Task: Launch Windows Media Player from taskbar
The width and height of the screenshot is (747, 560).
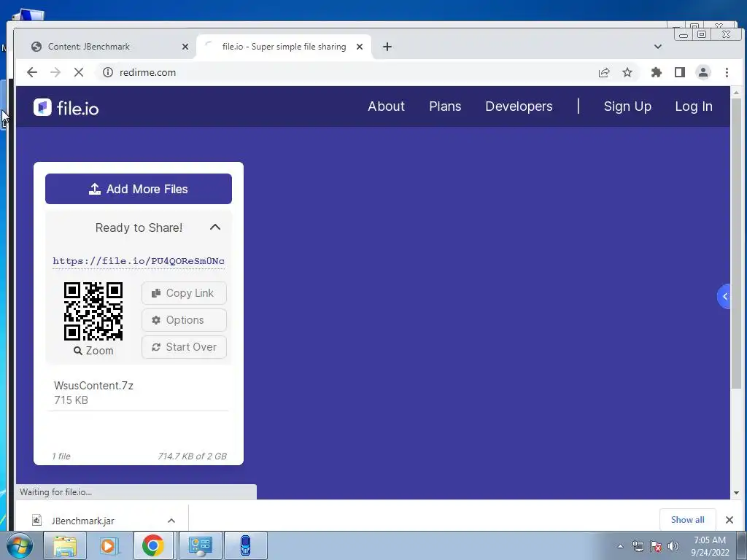Action: pyautogui.click(x=108, y=545)
